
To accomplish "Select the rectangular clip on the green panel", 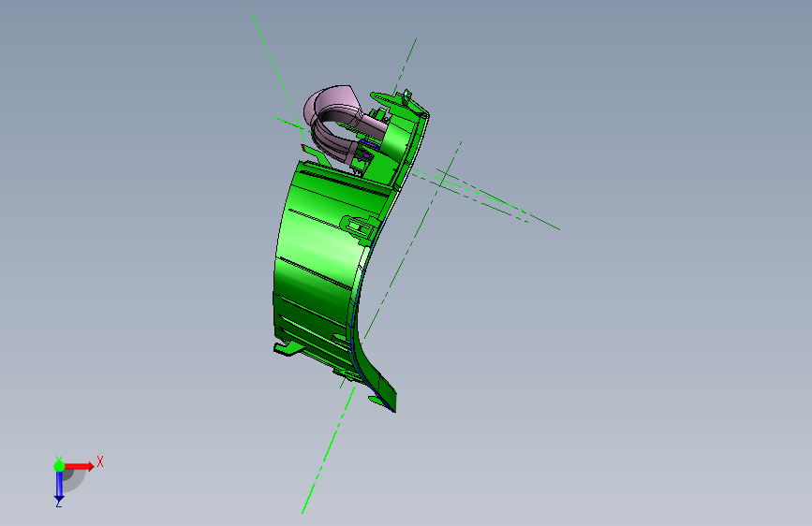I will (360, 226).
